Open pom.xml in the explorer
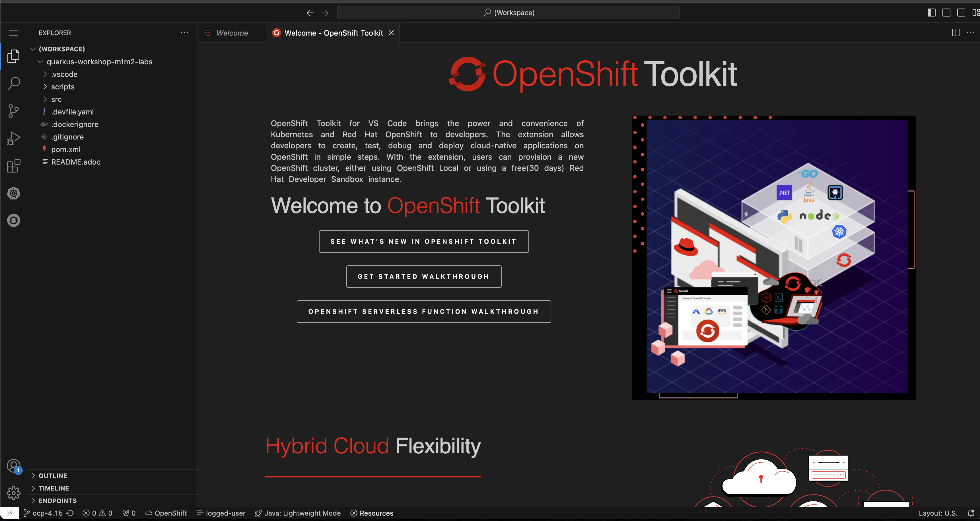The image size is (980, 521). click(66, 149)
